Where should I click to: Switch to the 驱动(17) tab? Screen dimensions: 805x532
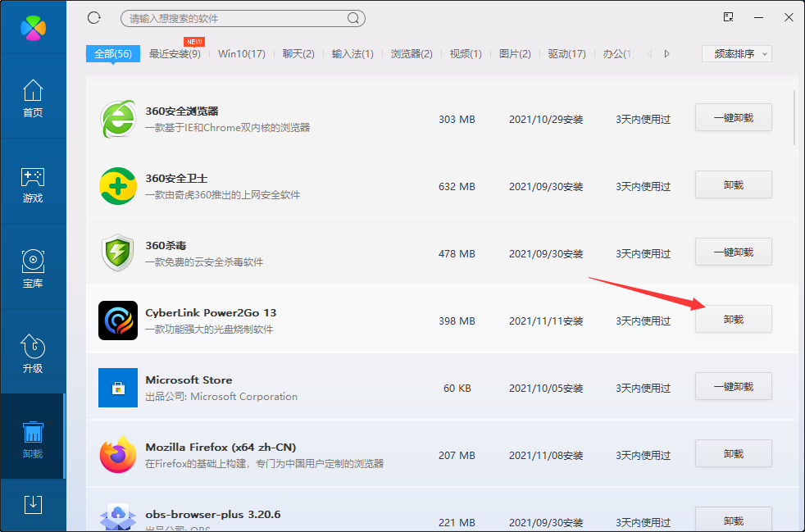coord(566,54)
